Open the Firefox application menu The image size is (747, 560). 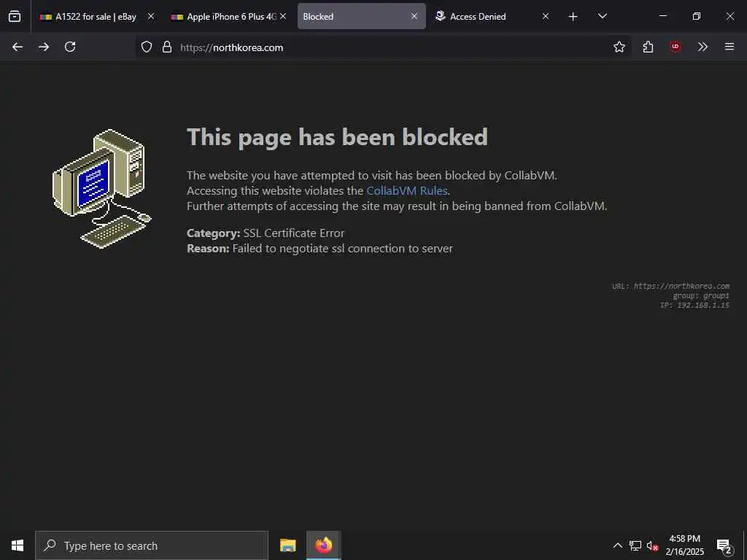(729, 47)
